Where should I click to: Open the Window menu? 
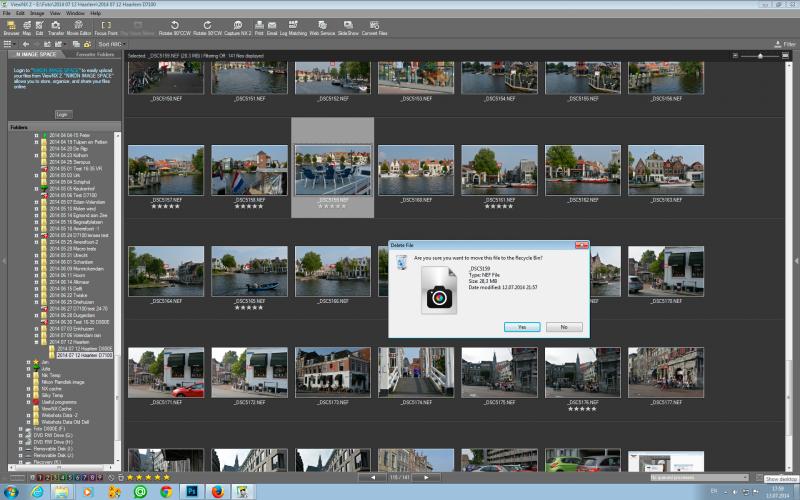click(75, 13)
